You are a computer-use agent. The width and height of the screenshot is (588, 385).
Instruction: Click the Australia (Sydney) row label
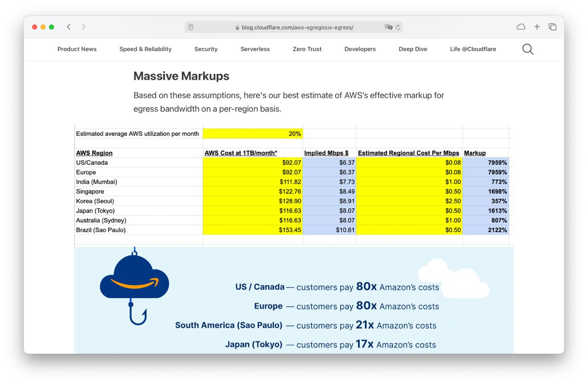coord(101,220)
